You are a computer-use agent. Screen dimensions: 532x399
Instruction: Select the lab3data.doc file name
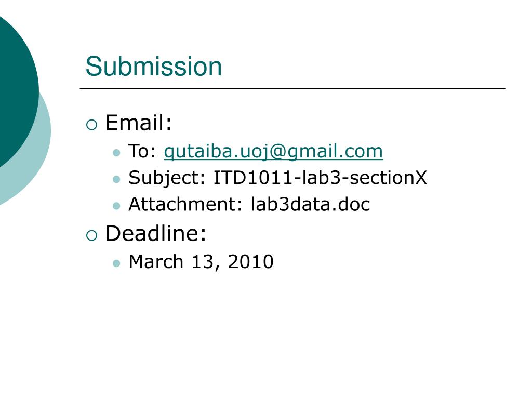[310, 204]
